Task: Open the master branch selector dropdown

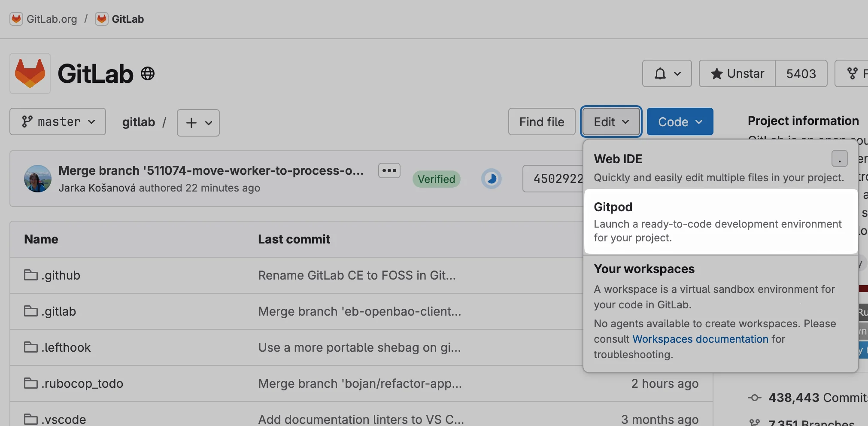Action: pyautogui.click(x=58, y=122)
